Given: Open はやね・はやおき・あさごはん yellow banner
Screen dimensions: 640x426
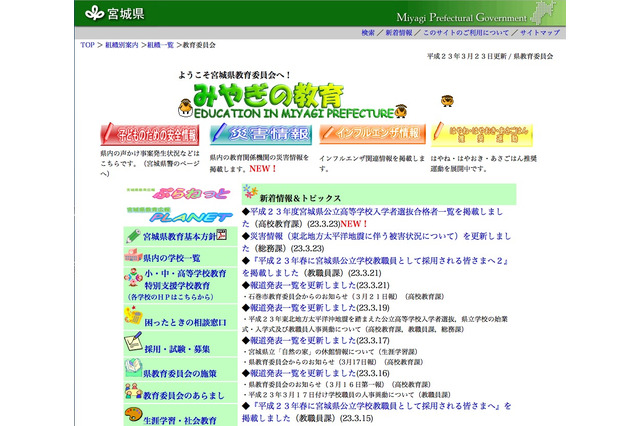Looking at the screenshot, I should [482, 135].
